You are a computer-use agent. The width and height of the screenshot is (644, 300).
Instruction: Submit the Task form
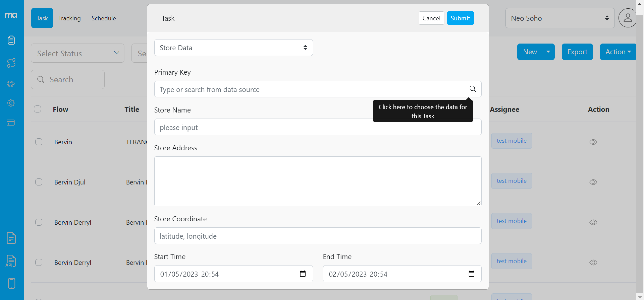point(460,18)
